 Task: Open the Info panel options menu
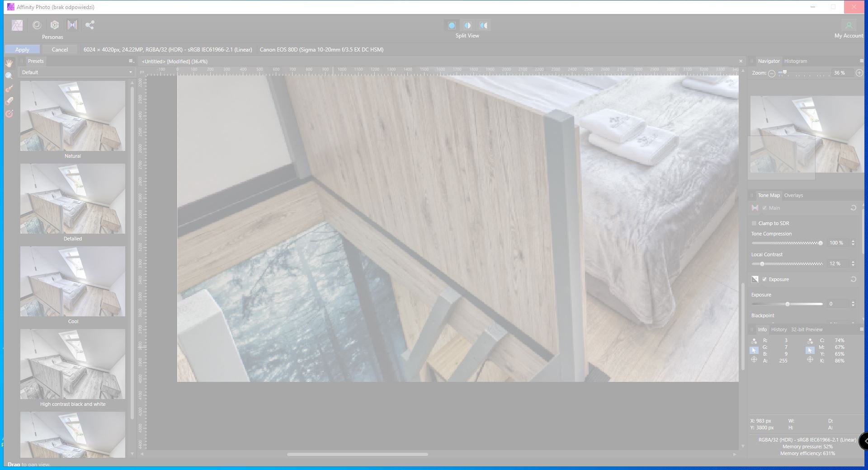pos(861,329)
